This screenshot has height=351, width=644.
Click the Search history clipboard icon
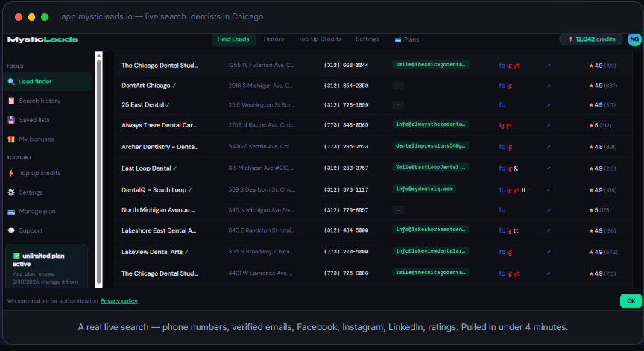point(11,101)
